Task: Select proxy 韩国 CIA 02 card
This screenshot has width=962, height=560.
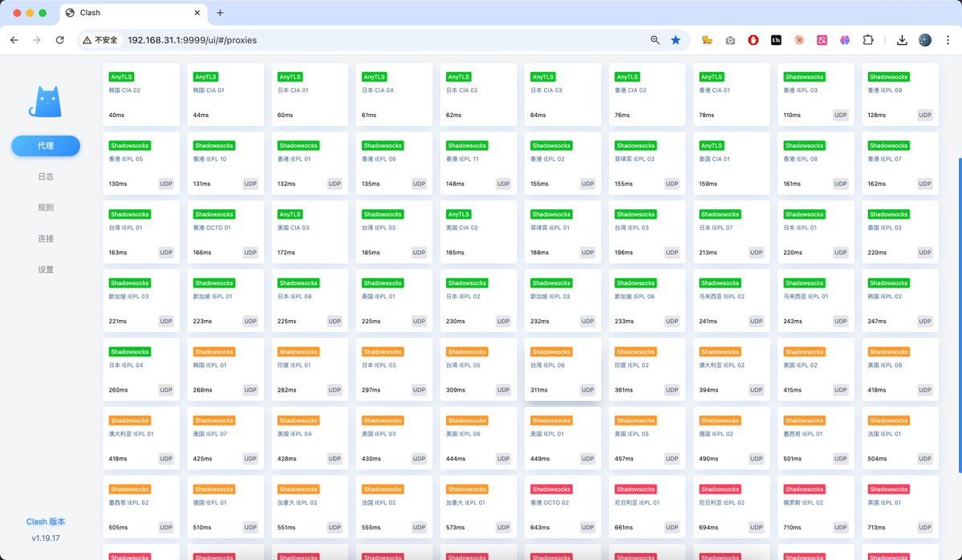Action: click(141, 95)
